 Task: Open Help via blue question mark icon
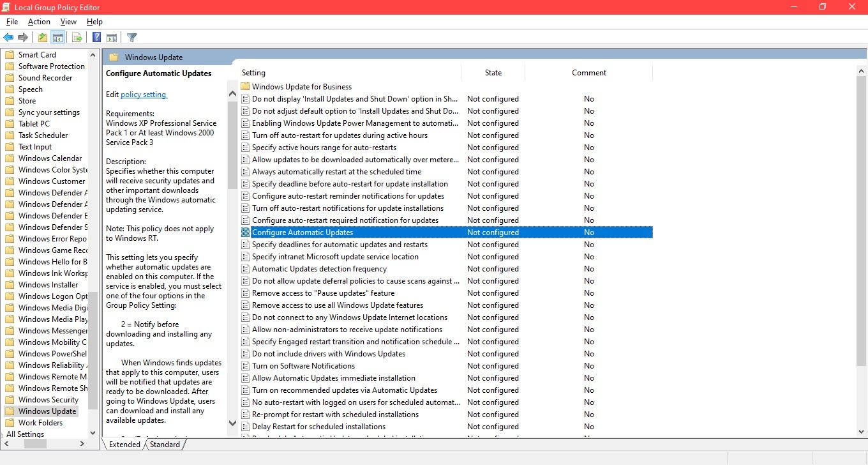[96, 38]
